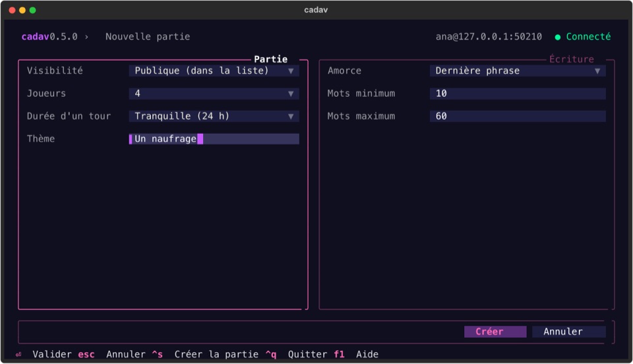This screenshot has height=364, width=633.
Task: Click the ana@127.0.0.1:50210 address
Action: [489, 37]
